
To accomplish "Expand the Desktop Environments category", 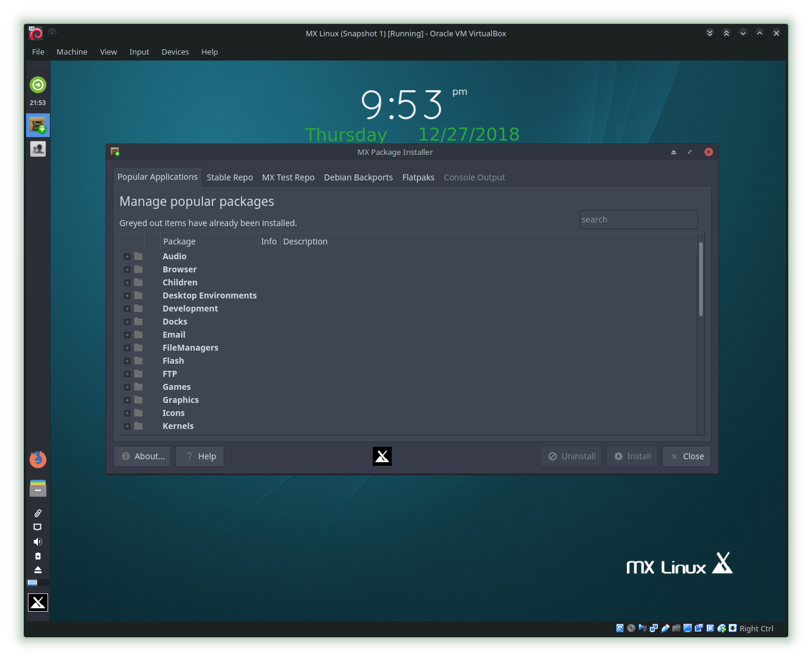I will (x=126, y=295).
